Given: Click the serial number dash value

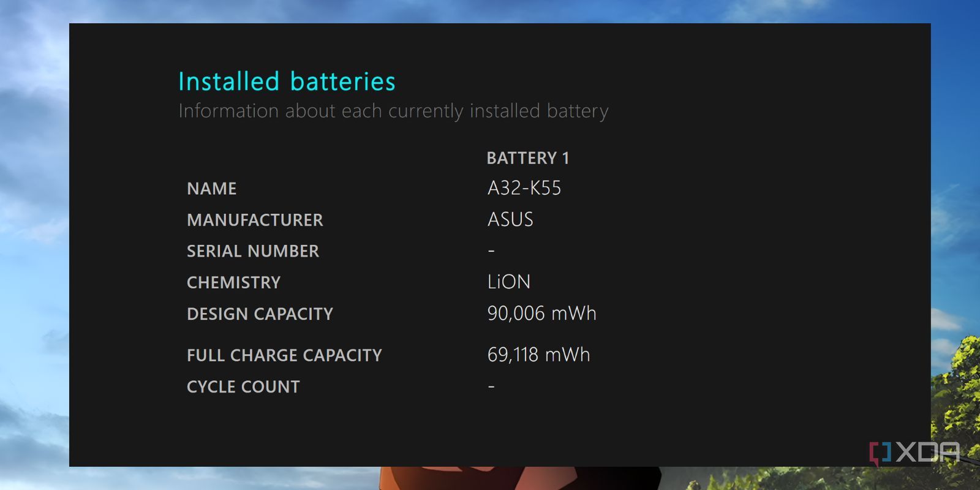Looking at the screenshot, I should tap(491, 251).
